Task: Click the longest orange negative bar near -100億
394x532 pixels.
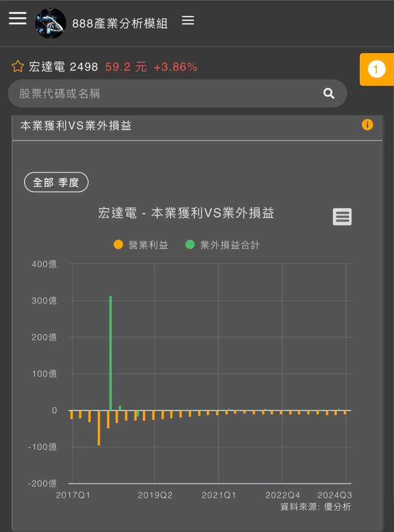Action: pyautogui.click(x=99, y=428)
